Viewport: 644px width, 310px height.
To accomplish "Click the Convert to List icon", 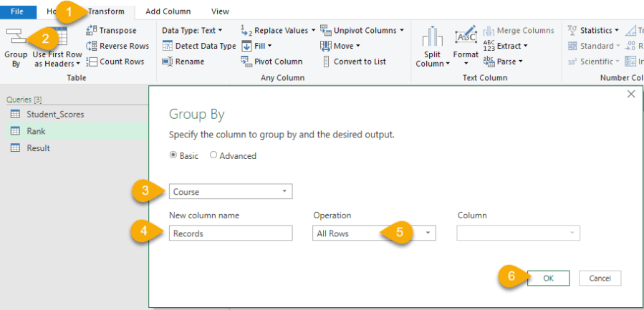I will 326,62.
